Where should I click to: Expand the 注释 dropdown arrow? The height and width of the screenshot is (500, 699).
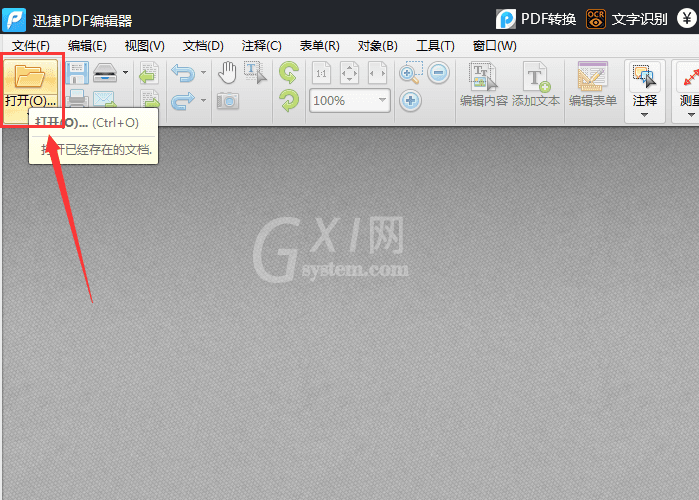(644, 115)
